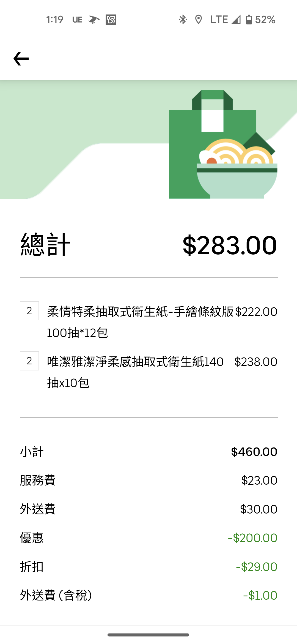Tap the UE notification icon
The height and width of the screenshot is (644, 297).
(77, 20)
